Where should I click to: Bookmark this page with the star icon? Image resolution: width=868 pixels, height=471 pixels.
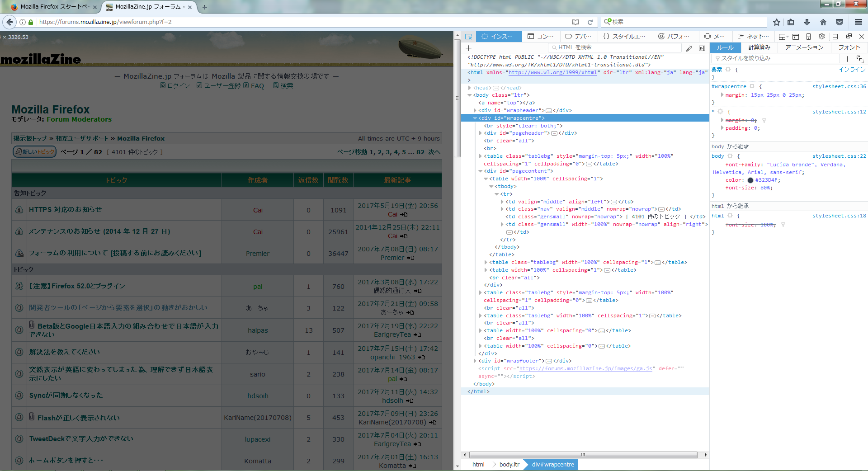coord(777,22)
